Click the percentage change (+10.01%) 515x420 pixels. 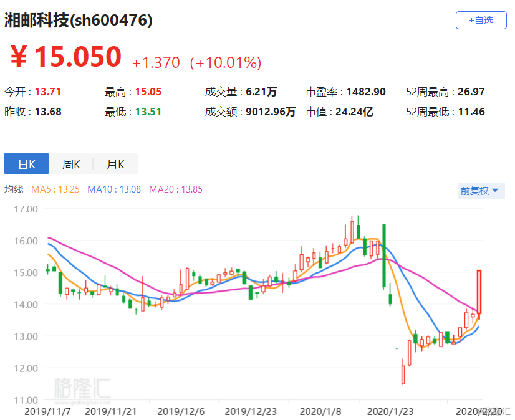tap(226, 62)
